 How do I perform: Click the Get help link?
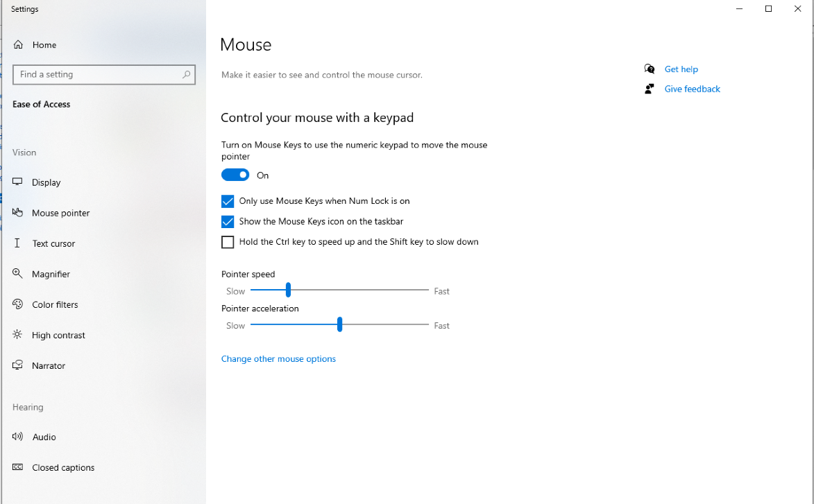click(681, 69)
